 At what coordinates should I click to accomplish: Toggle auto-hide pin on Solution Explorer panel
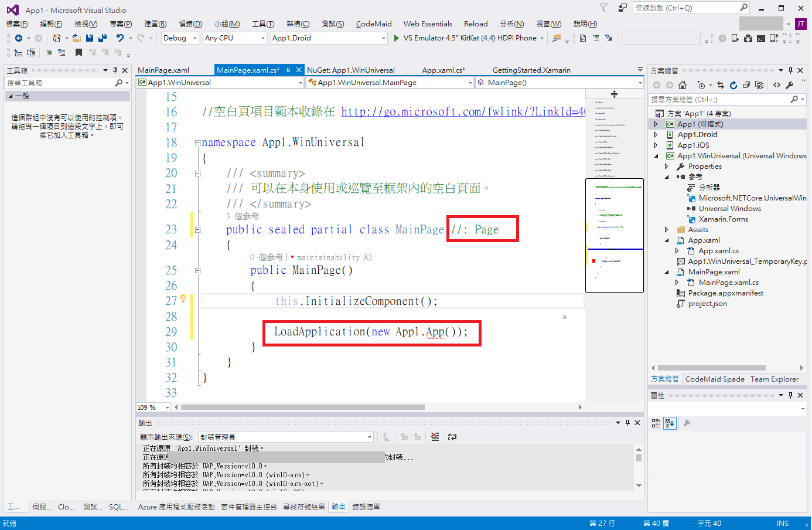click(790, 70)
